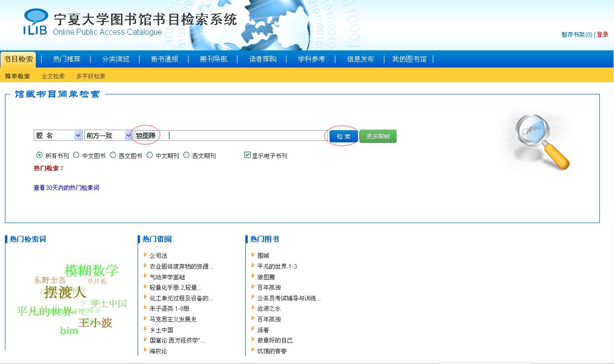Click the 马克思主义发展史 link
Image resolution: width=614 pixels, height=364 pixels.
pos(173,319)
